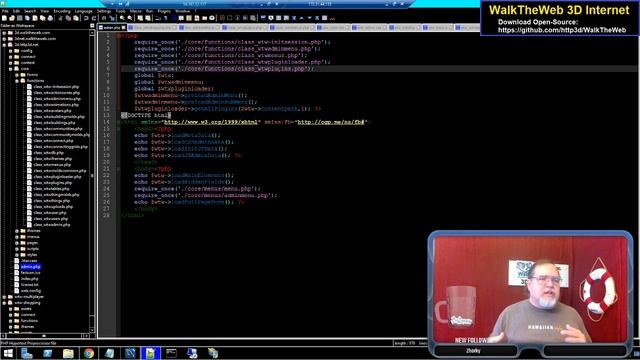Click the Open file toolbar icon
This screenshot has width=640, height=360.
click(12, 18)
